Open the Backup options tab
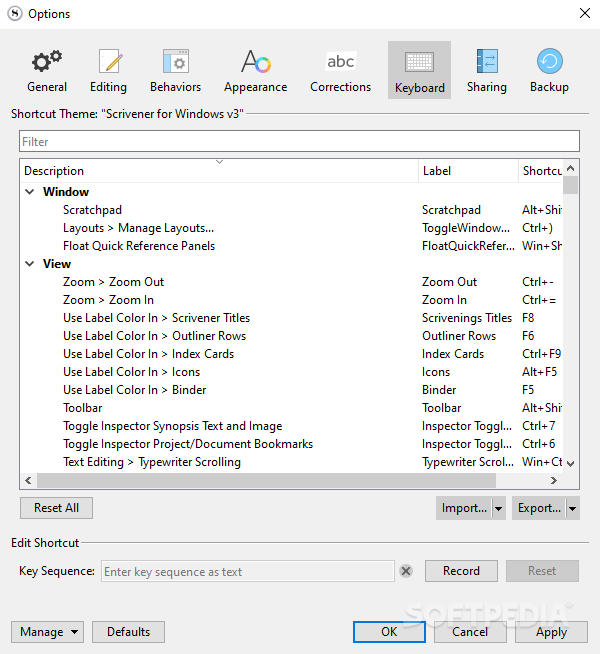The image size is (600, 654). coord(549,70)
